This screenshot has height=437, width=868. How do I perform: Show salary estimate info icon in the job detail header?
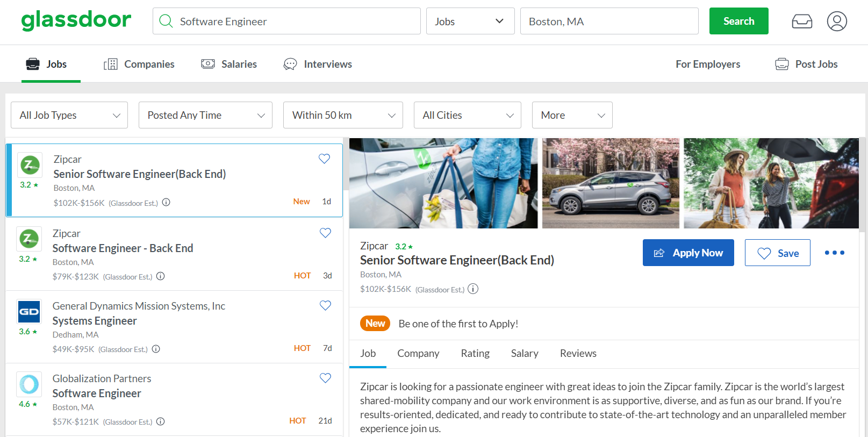(x=473, y=289)
